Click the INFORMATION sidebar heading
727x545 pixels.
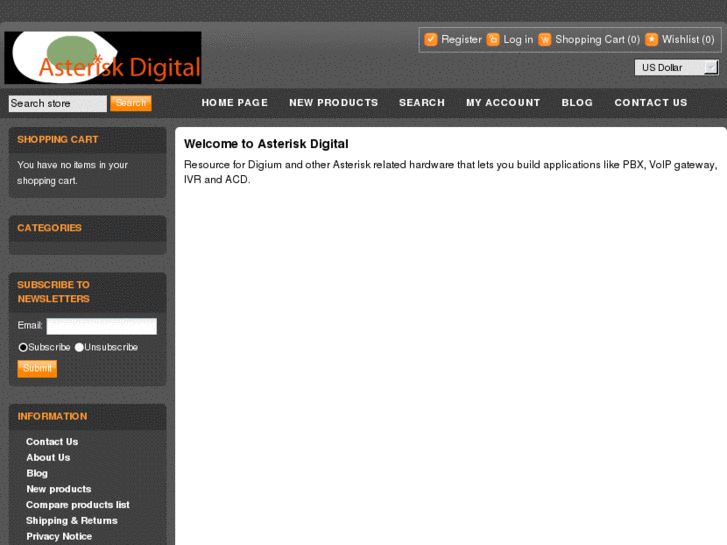tap(52, 417)
